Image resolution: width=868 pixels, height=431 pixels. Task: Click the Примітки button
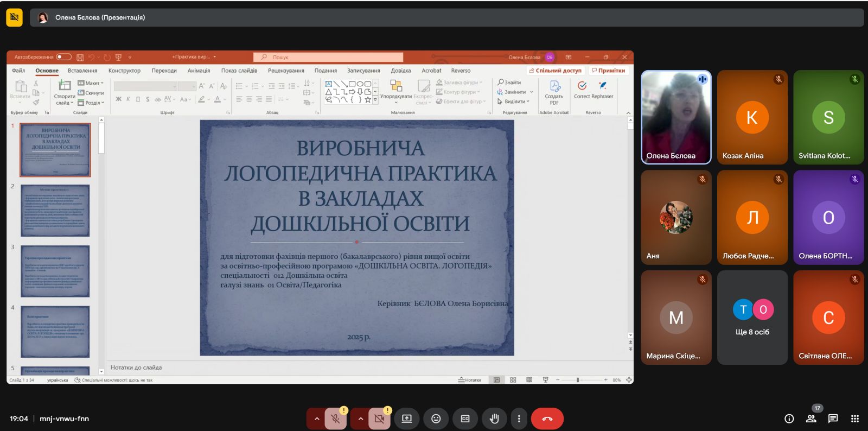pos(608,71)
